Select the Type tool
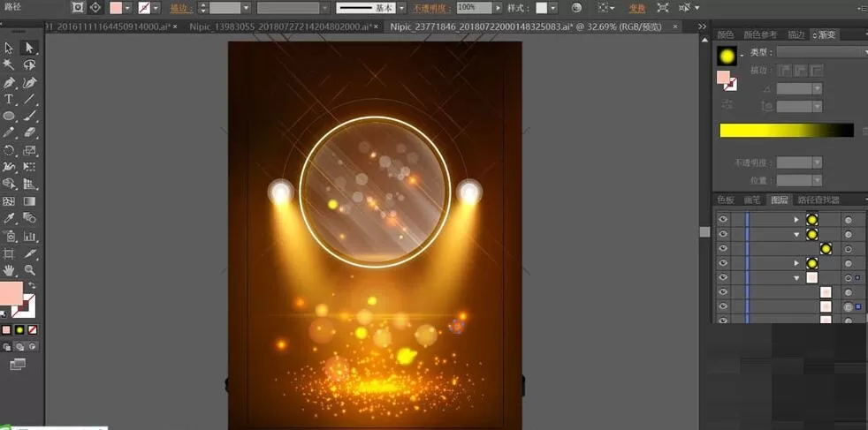This screenshot has height=430, width=868. tap(9, 100)
